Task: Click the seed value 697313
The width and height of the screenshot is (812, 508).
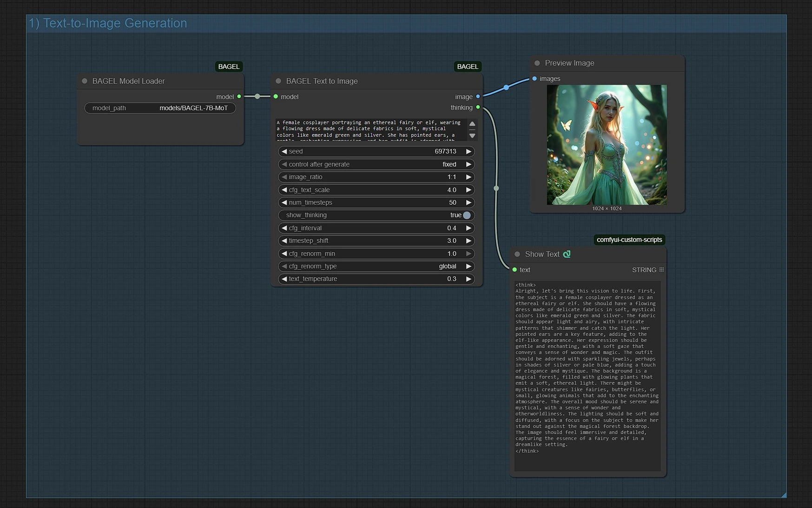Action: (x=445, y=151)
